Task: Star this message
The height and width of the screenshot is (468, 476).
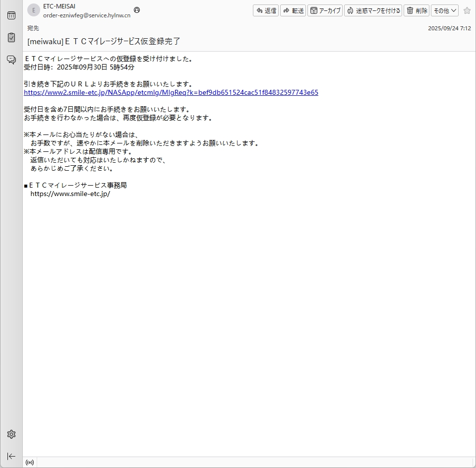Action: [467, 10]
